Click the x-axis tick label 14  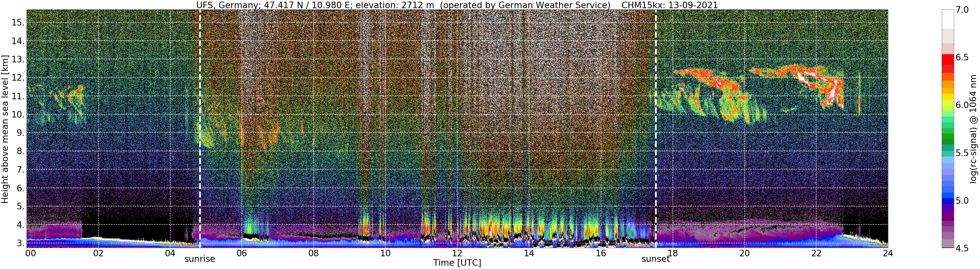pos(529,253)
